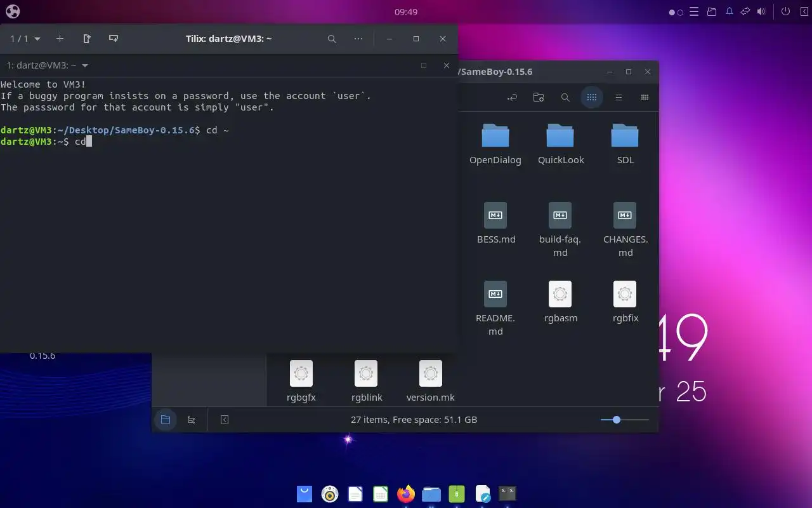Open the Budgie menu in the top panel

(x=13, y=11)
